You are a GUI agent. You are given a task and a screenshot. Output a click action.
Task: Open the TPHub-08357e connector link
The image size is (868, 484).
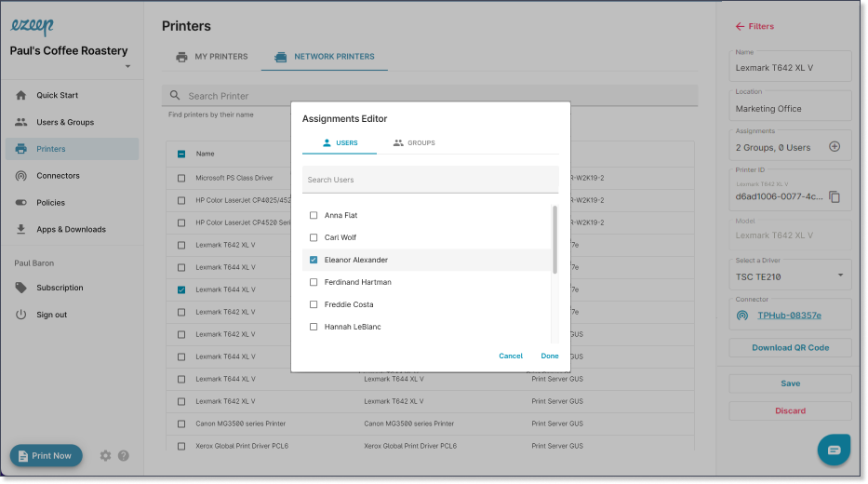789,316
